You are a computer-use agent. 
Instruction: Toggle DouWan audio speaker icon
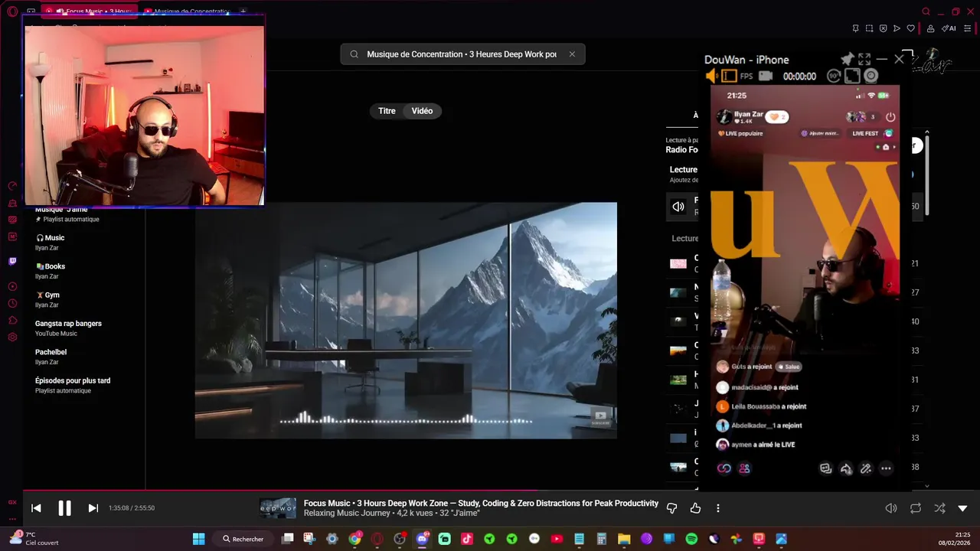[x=712, y=77]
